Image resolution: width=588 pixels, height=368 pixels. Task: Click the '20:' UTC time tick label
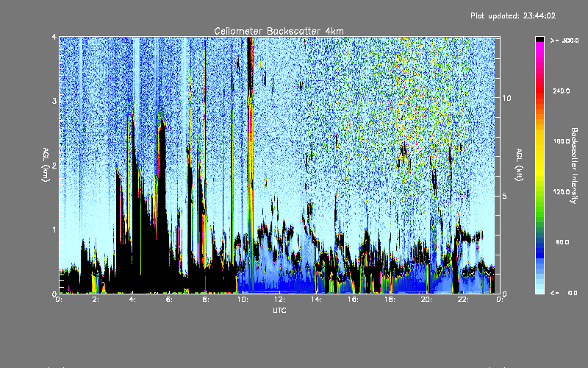pyautogui.click(x=426, y=300)
